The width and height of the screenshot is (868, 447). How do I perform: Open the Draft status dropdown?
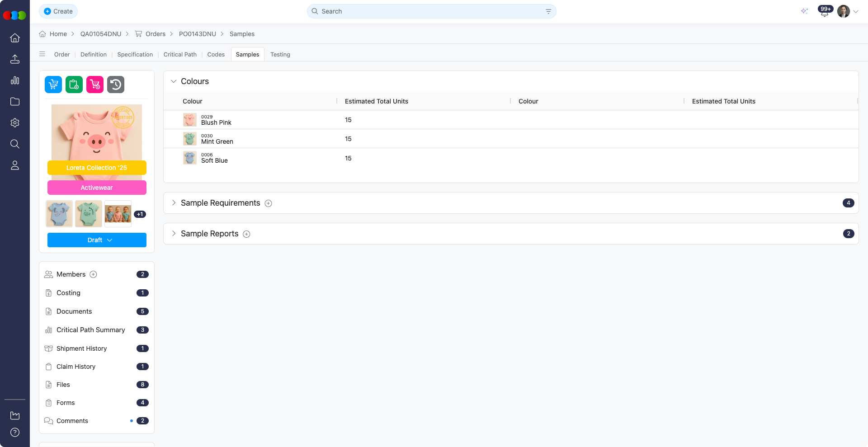click(x=97, y=240)
